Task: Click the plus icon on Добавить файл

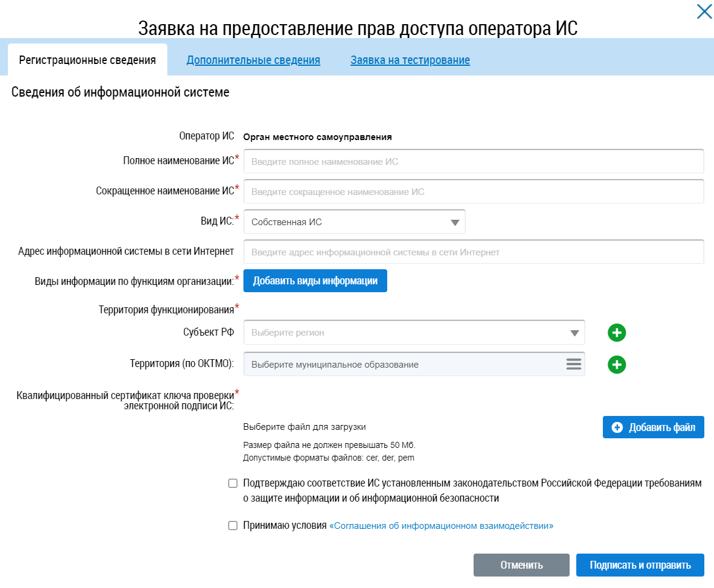Action: (617, 427)
